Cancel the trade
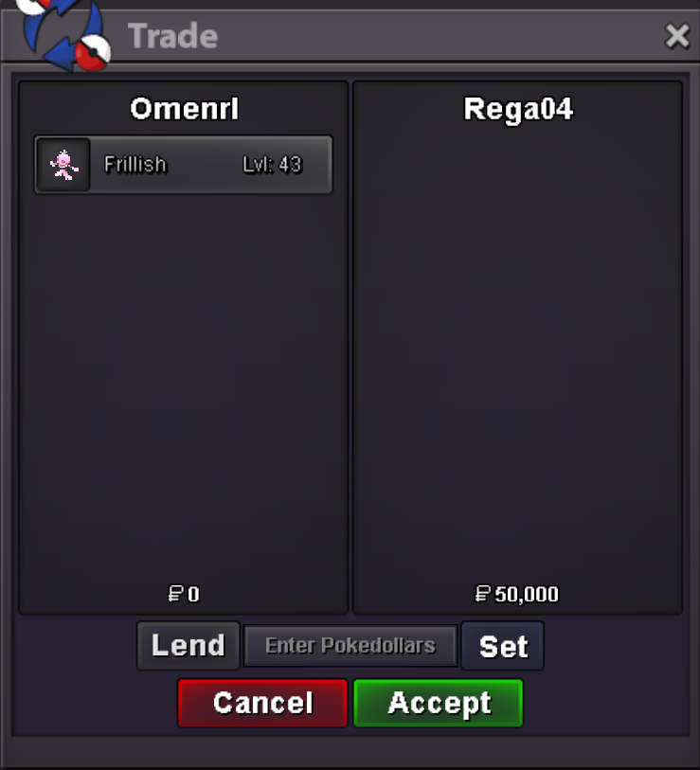Screen dimensions: 700x770 pos(262,703)
